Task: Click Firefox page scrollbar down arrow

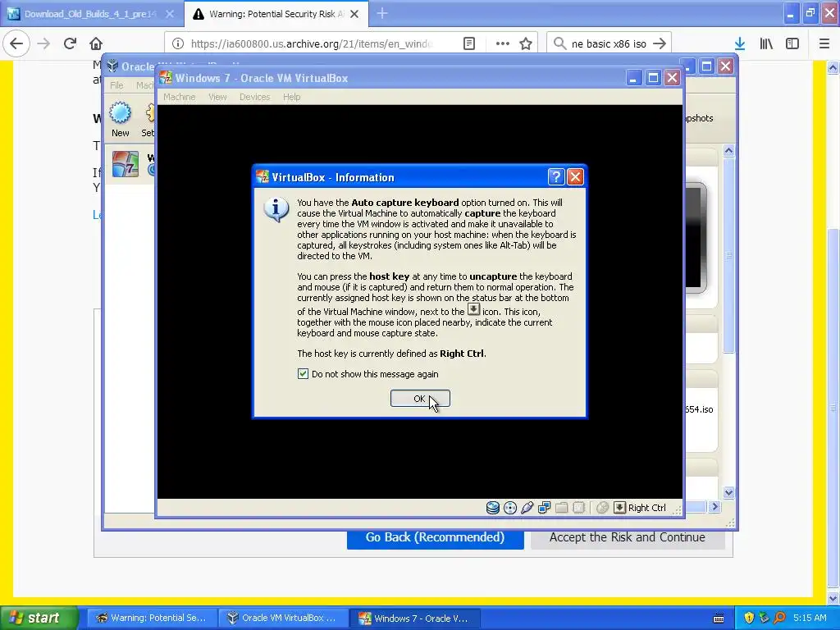Action: [833, 598]
